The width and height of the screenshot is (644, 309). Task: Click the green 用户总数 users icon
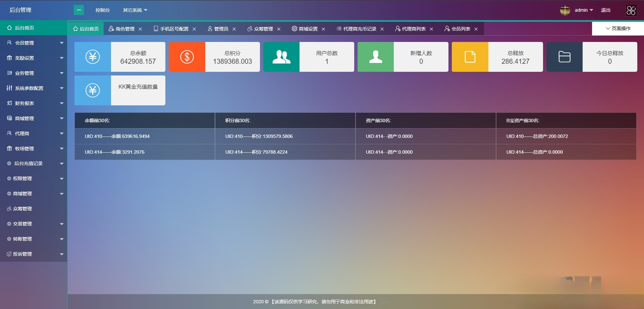pyautogui.click(x=281, y=57)
